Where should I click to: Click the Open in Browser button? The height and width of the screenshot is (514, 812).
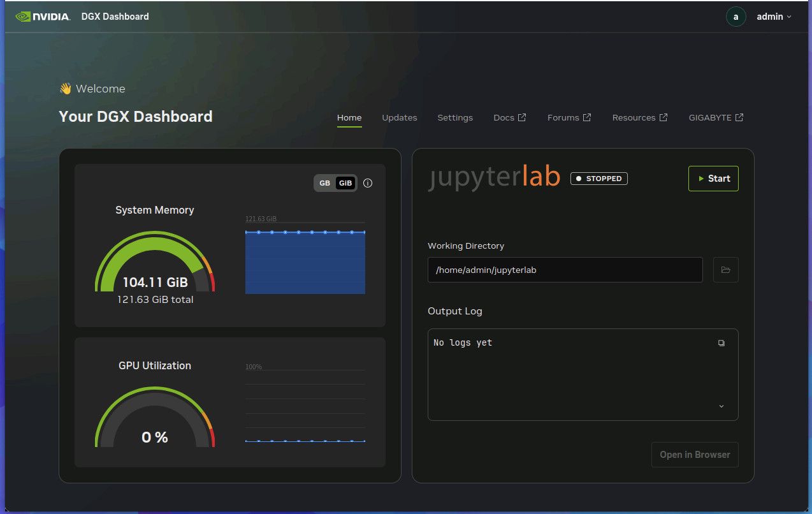point(695,455)
